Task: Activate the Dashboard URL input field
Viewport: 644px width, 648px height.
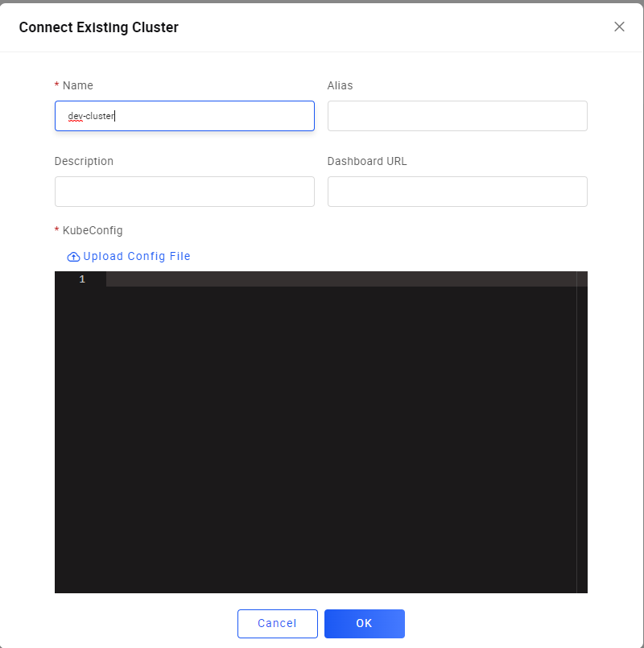Action: point(457,192)
